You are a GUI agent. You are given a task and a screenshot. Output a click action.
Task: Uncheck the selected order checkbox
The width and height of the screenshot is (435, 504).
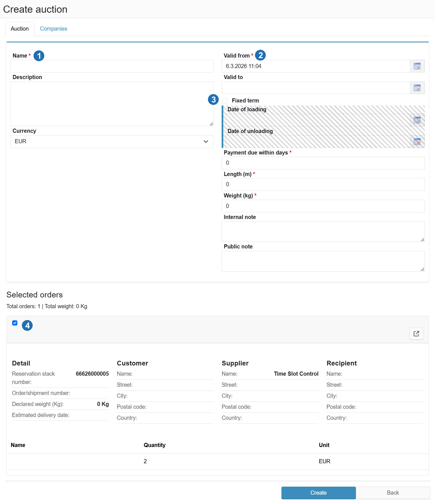click(x=15, y=323)
